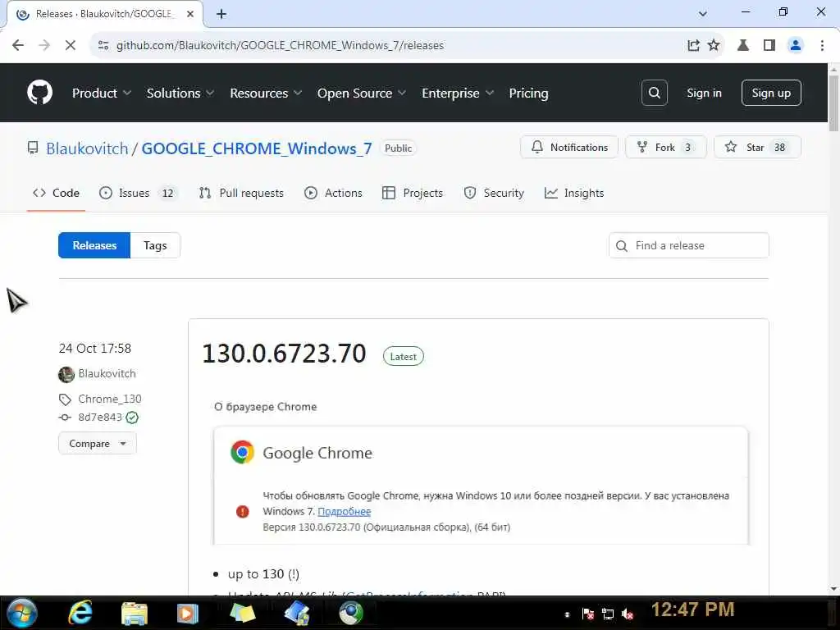
Task: Toggle the browser side panel icon
Action: coord(769,45)
